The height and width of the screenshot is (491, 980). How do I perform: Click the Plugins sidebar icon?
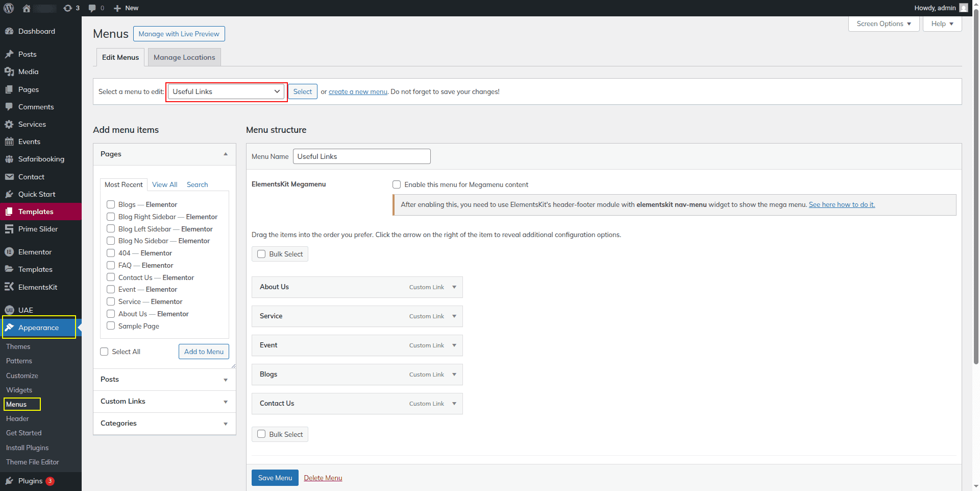click(x=9, y=481)
